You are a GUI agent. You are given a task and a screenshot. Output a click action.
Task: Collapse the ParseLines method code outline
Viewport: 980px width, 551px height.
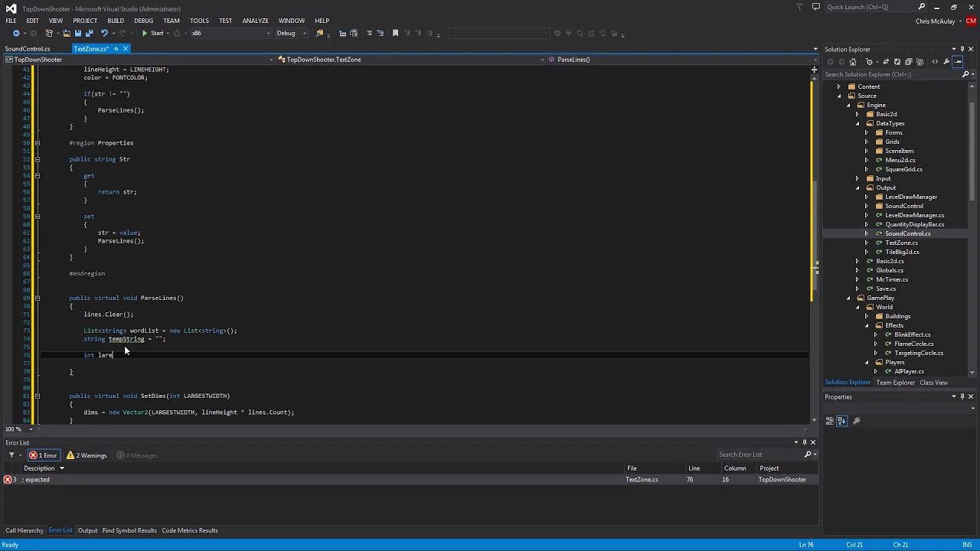37,298
